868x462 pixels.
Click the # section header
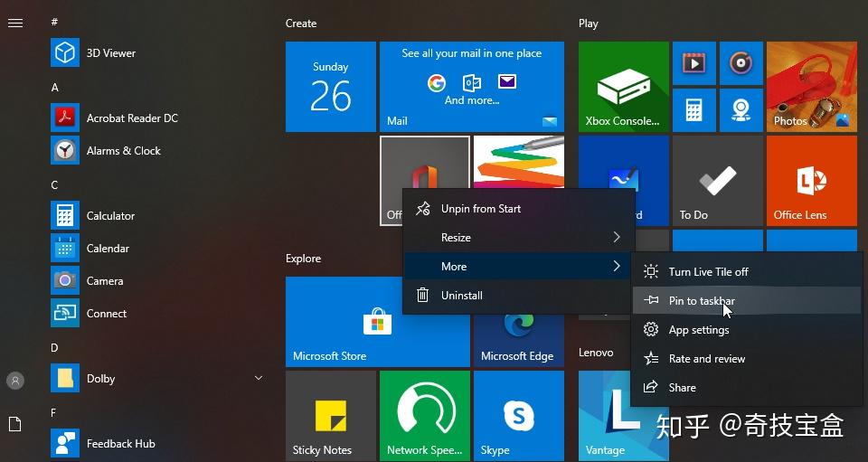pos(54,22)
